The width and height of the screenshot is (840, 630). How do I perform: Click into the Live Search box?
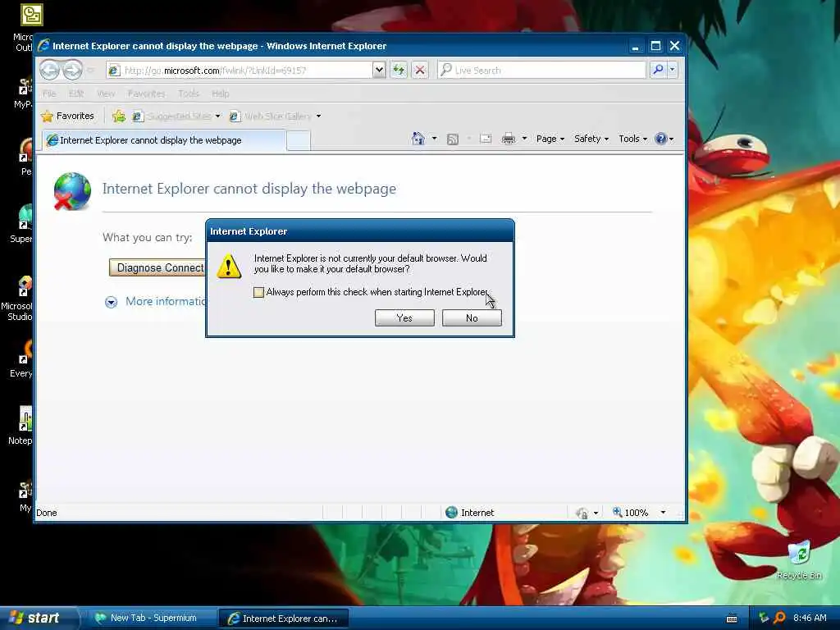[x=541, y=71]
